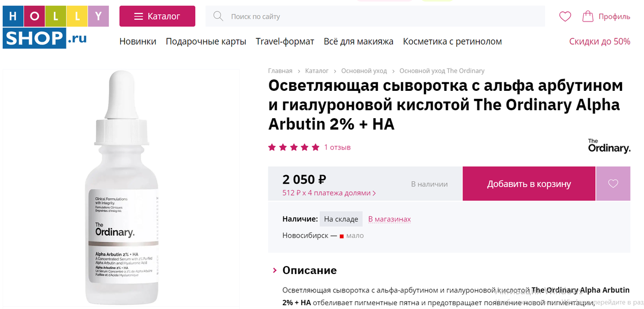Select the На складе availability tab
Screen dimensions: 644x309
(x=341, y=219)
